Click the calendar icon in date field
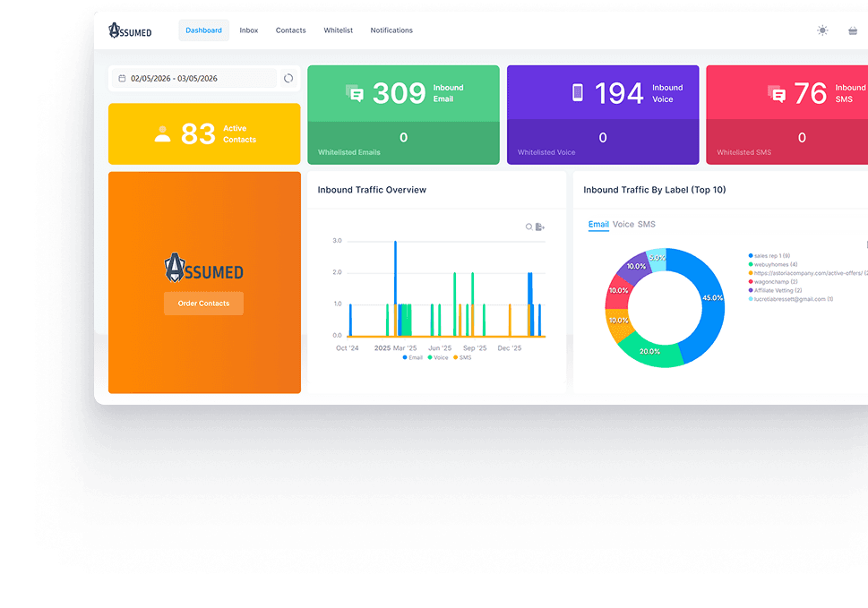 pyautogui.click(x=122, y=79)
